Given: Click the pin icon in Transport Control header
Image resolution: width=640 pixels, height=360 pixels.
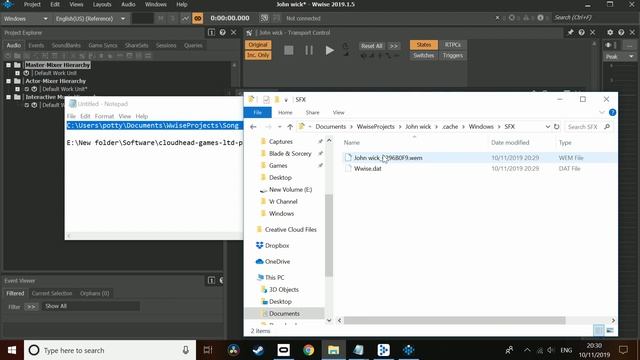Looking at the screenshot, I should (570, 32).
